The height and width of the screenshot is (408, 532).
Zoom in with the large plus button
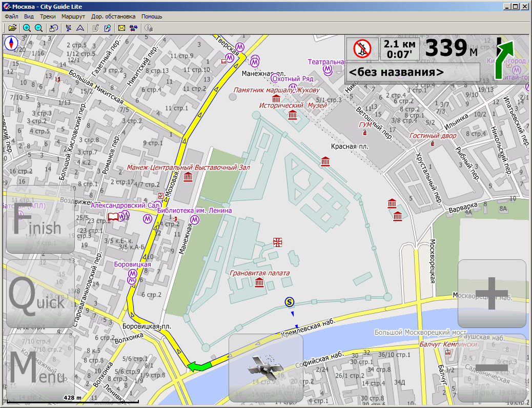492,294
